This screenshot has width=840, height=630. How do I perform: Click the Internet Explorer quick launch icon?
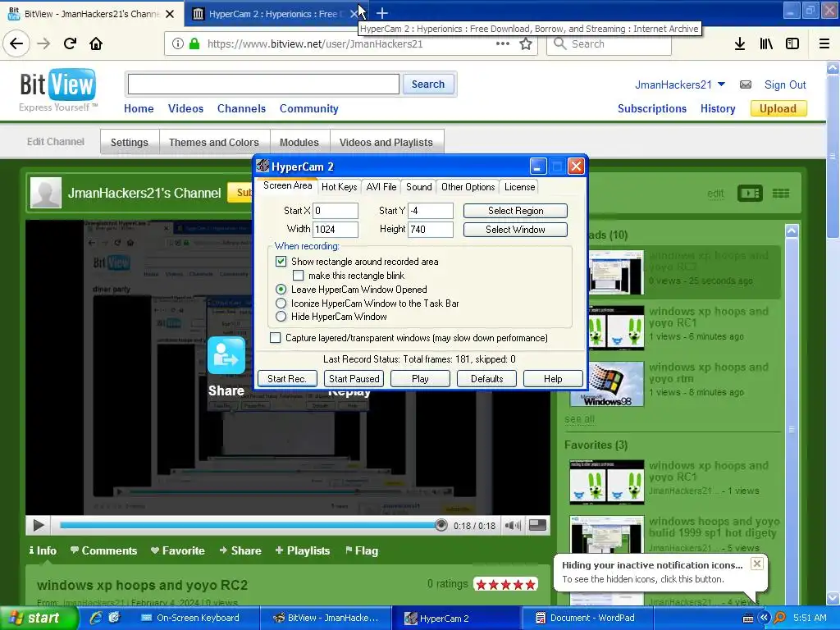[x=97, y=618]
